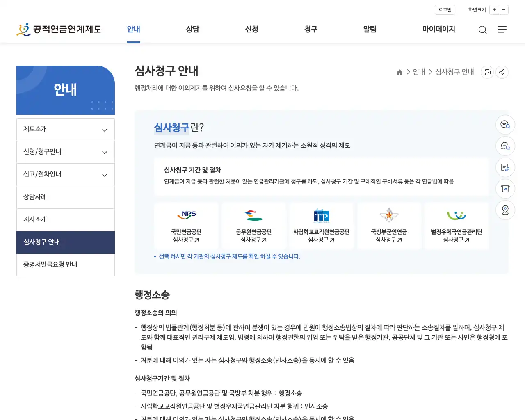
Task: Expand the 제도소개 sidebar section
Action: coord(66,129)
